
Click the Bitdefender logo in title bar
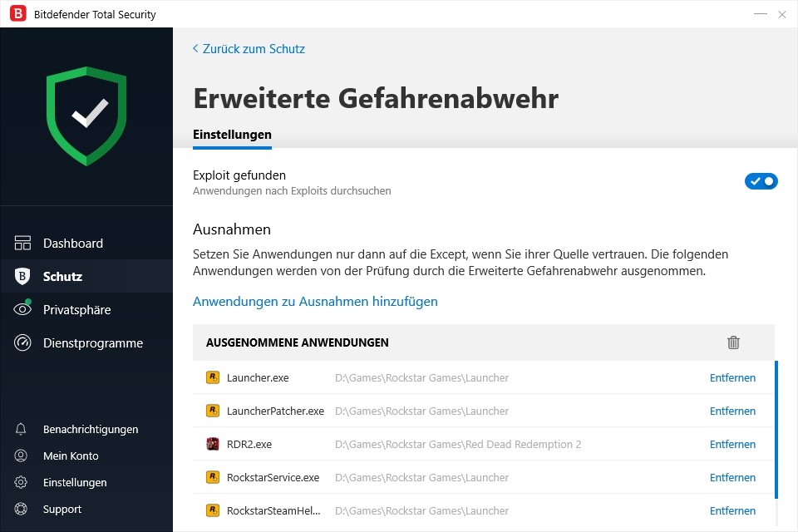pyautogui.click(x=17, y=14)
